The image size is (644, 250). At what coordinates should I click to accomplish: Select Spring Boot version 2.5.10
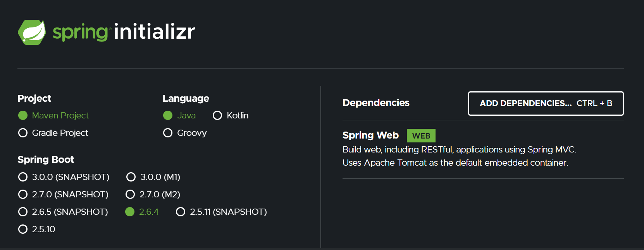(37, 229)
